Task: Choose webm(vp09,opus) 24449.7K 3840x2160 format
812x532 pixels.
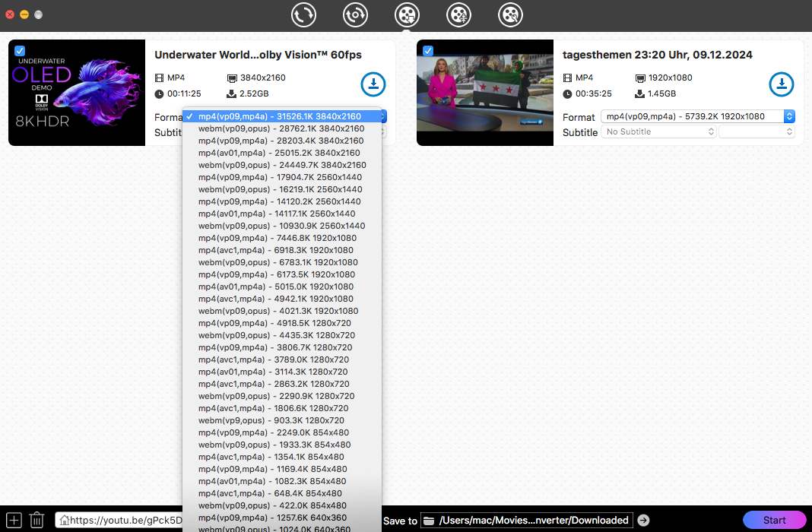Action: (282, 165)
